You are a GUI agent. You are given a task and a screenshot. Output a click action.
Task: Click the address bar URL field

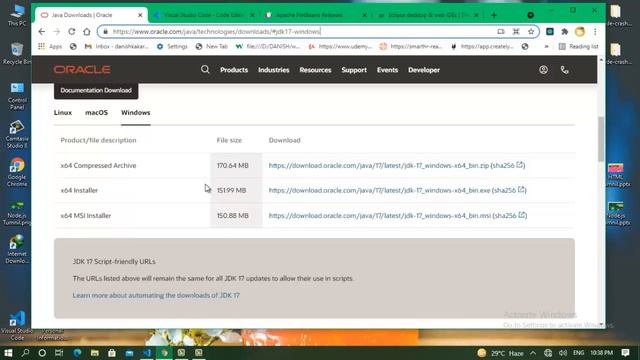pyautogui.click(x=302, y=31)
